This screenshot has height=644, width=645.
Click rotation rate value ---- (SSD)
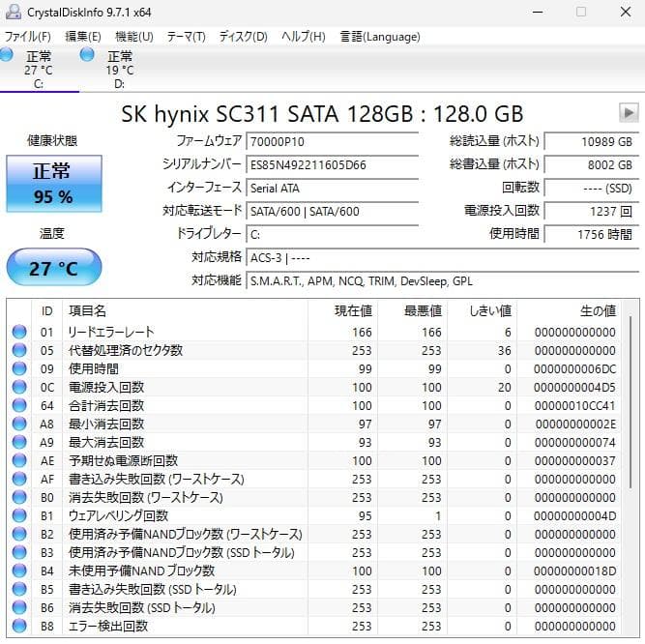point(592,188)
